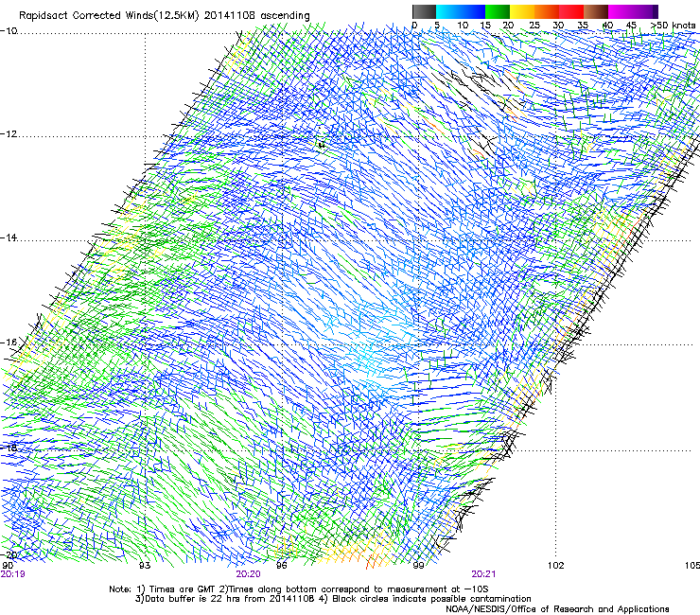Click the purple '20:21' time label
Image resolution: width=700 pixels, height=615 pixels.
483,574
